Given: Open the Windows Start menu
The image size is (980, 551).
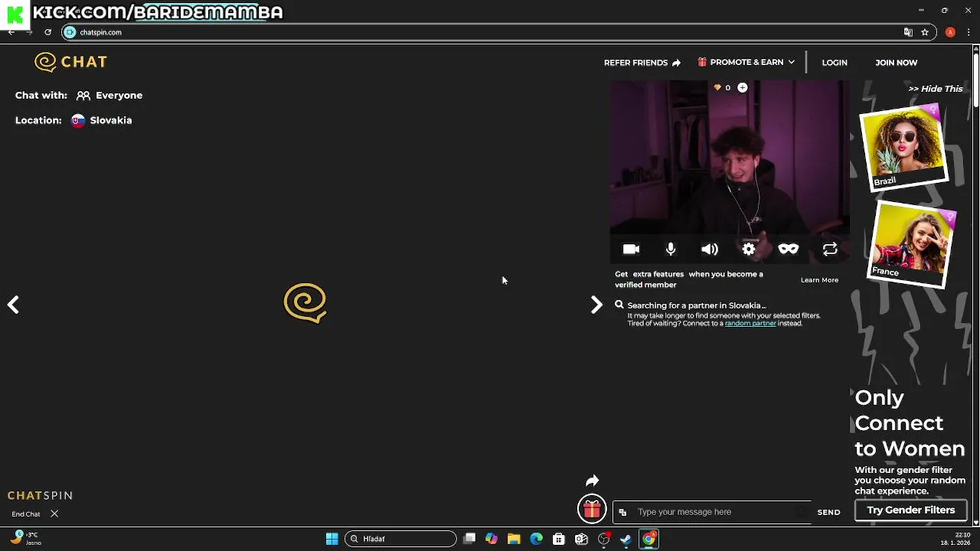Looking at the screenshot, I should [x=332, y=539].
